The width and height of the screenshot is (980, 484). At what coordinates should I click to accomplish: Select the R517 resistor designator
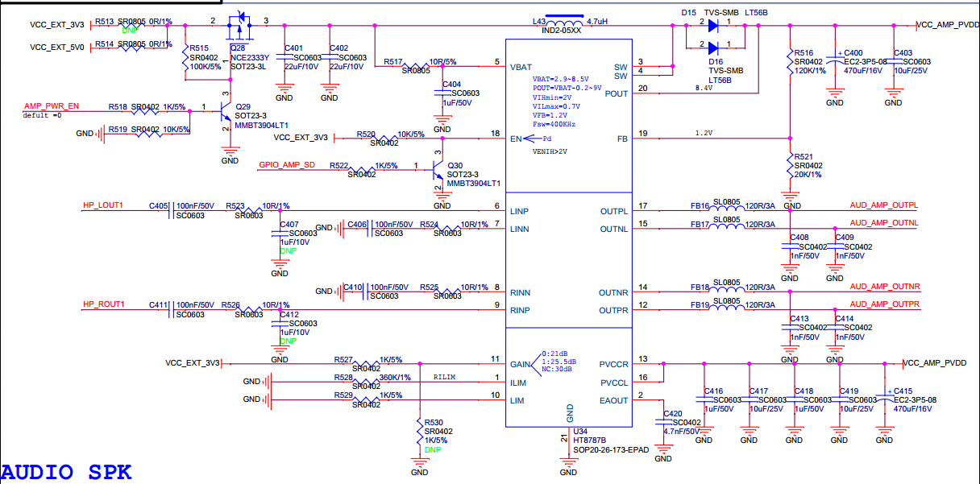pos(393,61)
